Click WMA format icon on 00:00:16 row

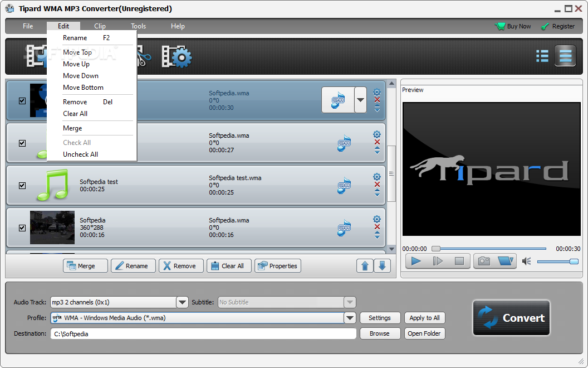(344, 228)
